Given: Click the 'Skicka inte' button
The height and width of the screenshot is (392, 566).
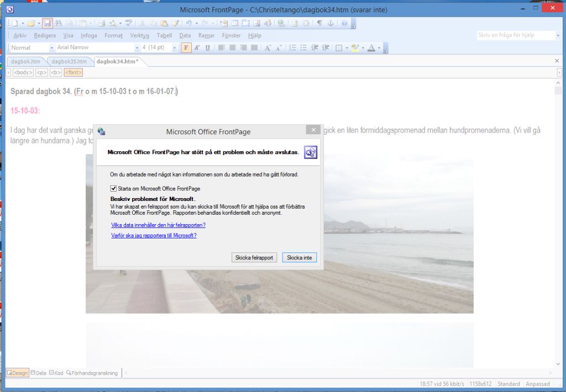Looking at the screenshot, I should point(299,257).
